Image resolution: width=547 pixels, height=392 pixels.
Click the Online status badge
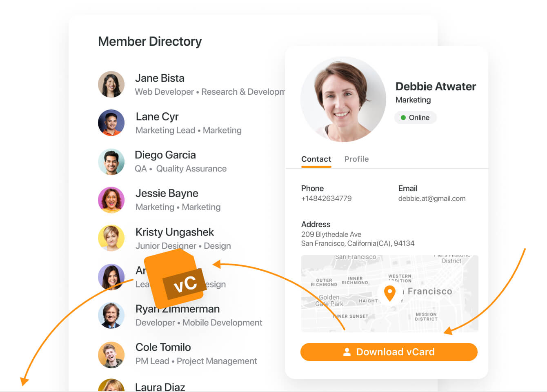point(416,118)
